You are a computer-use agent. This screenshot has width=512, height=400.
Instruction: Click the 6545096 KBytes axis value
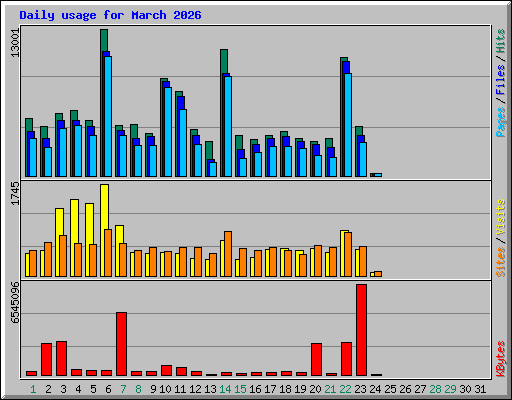(15, 303)
